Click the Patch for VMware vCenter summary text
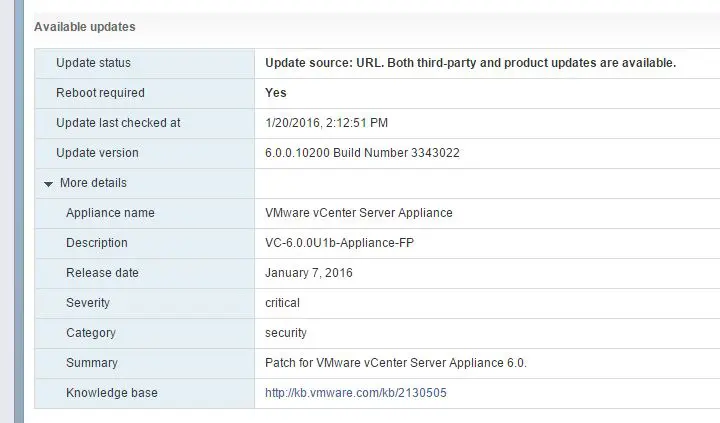 coord(395,363)
